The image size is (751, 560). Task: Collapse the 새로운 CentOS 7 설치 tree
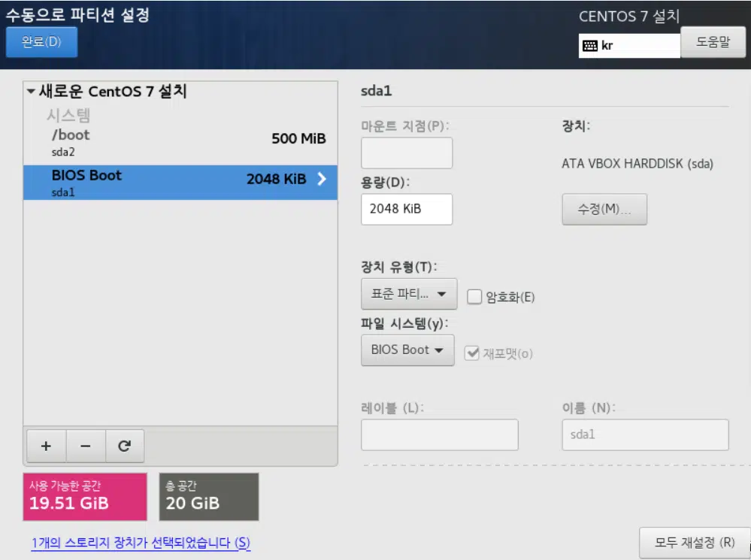(x=30, y=90)
